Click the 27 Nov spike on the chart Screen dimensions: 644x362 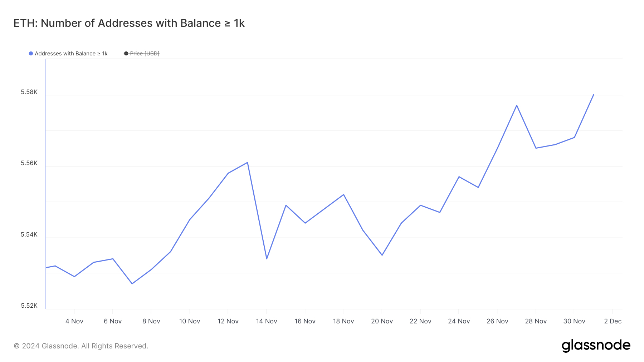pyautogui.click(x=517, y=105)
